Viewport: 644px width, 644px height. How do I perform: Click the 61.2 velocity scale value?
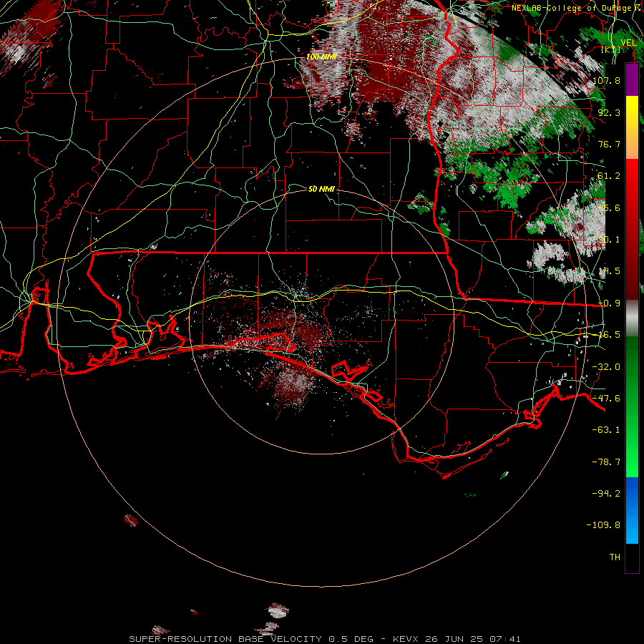609,176
